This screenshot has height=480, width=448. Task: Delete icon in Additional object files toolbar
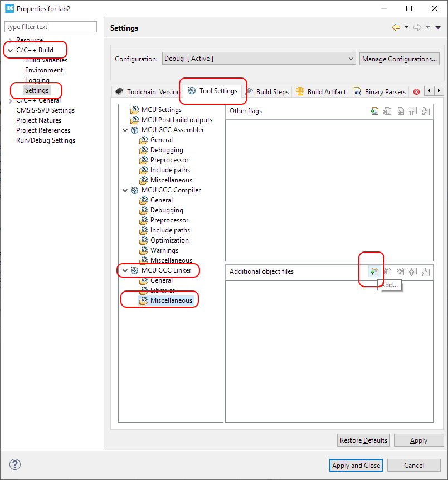pos(388,271)
